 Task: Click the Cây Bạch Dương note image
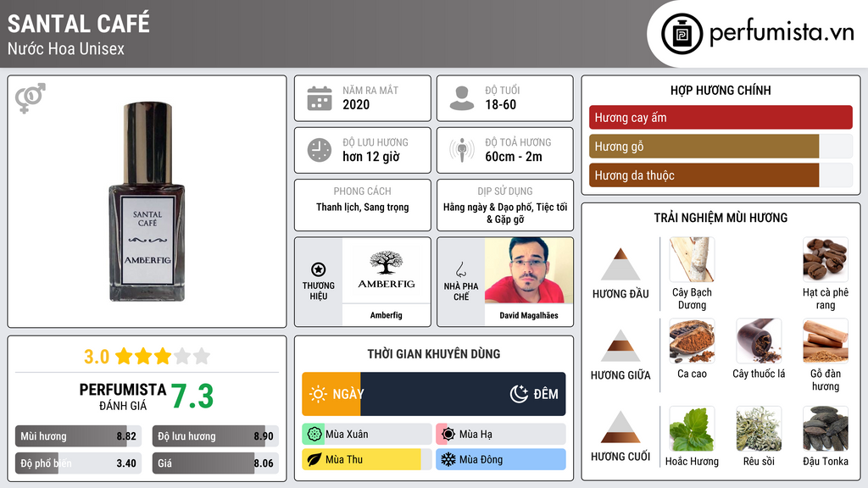click(x=692, y=260)
